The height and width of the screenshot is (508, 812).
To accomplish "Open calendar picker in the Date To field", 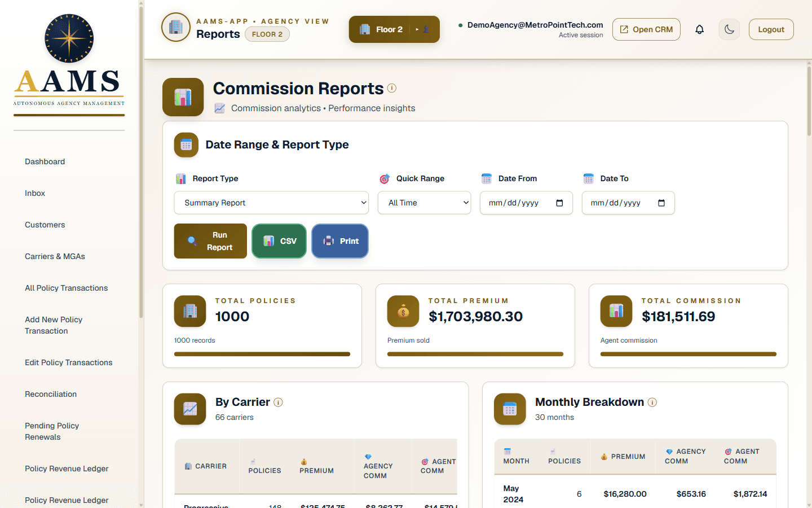I will click(x=661, y=203).
